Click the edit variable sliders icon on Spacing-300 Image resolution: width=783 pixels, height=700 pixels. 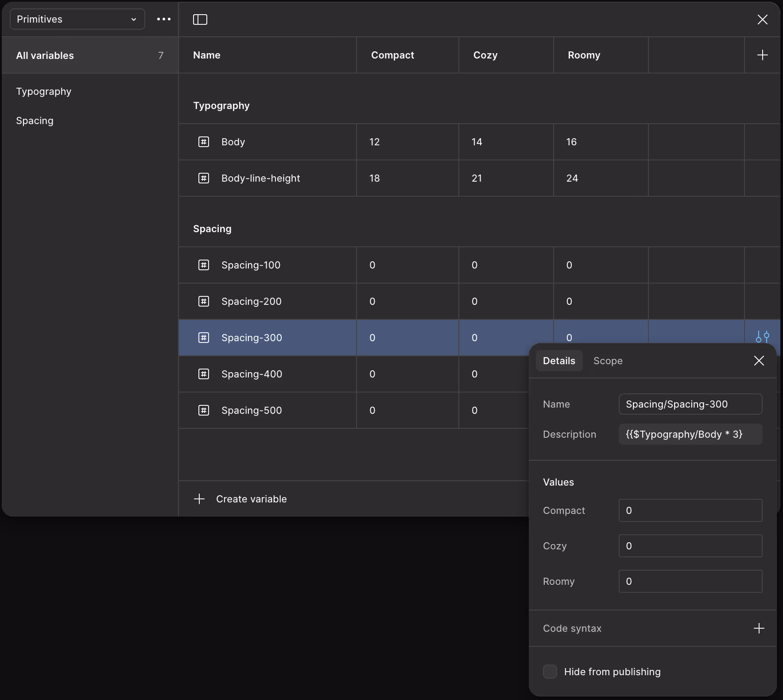coord(762,337)
